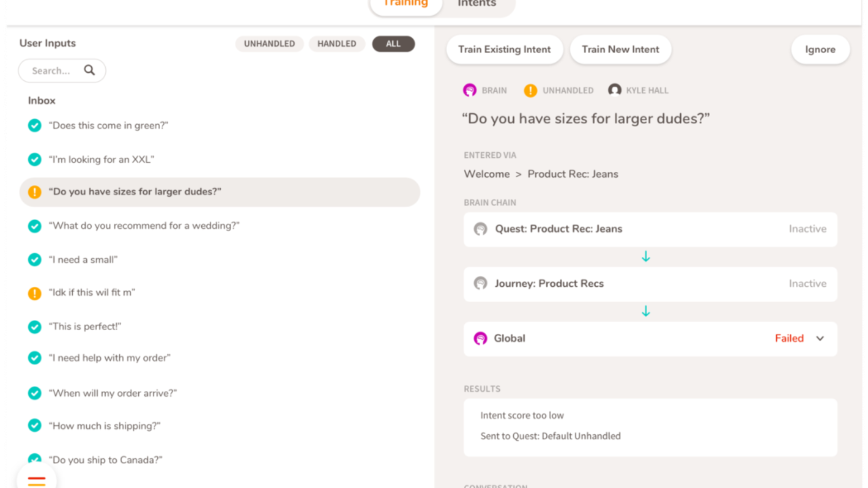Viewport: 868px width, 488px height.
Task: Click the Train Existing Intent button
Action: 504,49
